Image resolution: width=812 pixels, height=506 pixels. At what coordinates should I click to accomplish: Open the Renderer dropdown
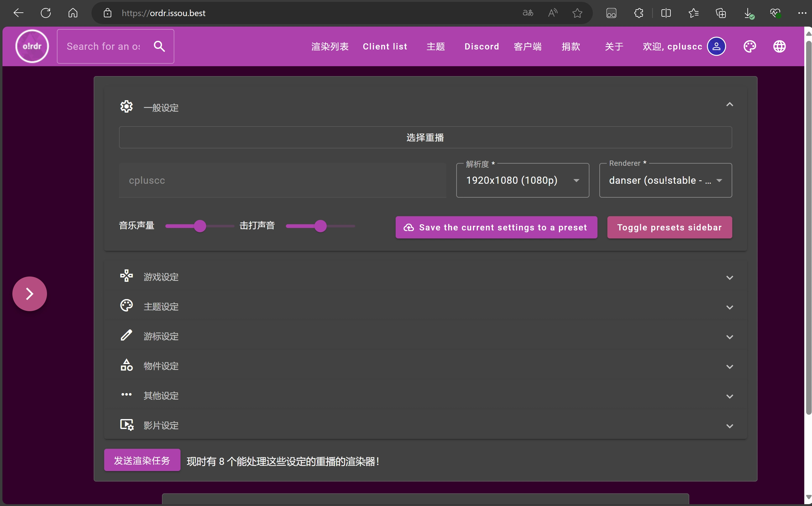coord(665,180)
